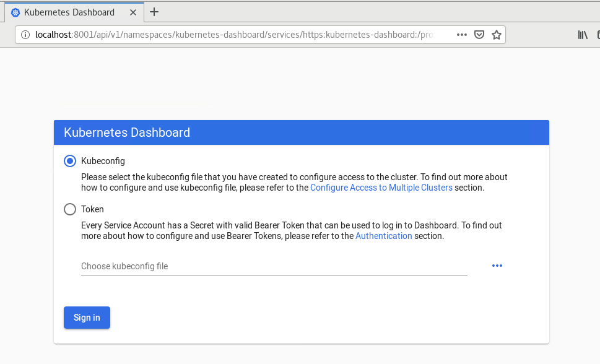Click the Kubeconfig option label

tap(103, 161)
